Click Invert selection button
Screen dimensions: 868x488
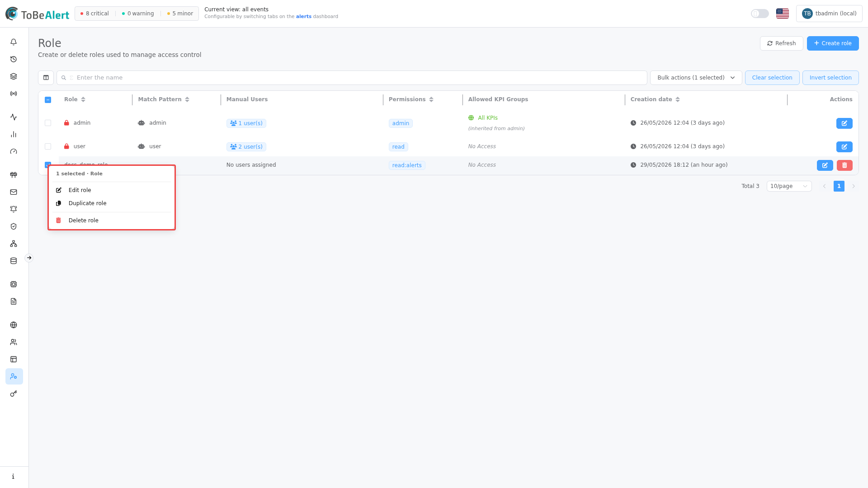point(830,78)
